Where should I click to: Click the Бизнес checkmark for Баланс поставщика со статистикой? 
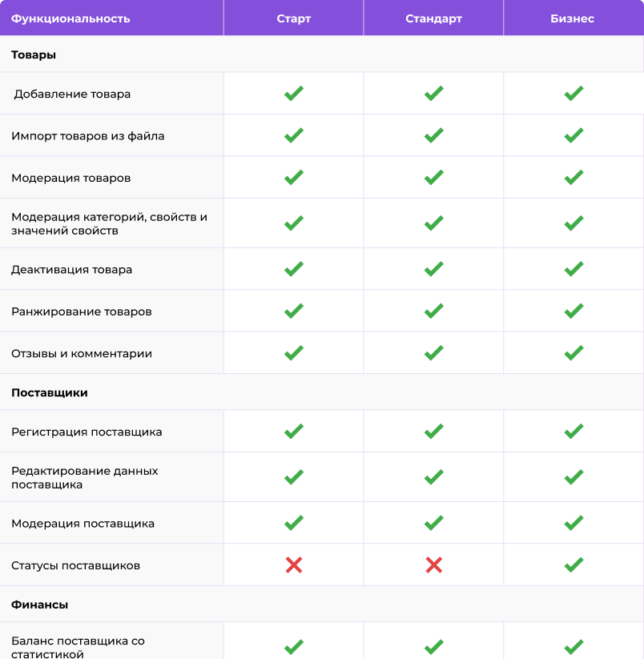[x=574, y=647]
